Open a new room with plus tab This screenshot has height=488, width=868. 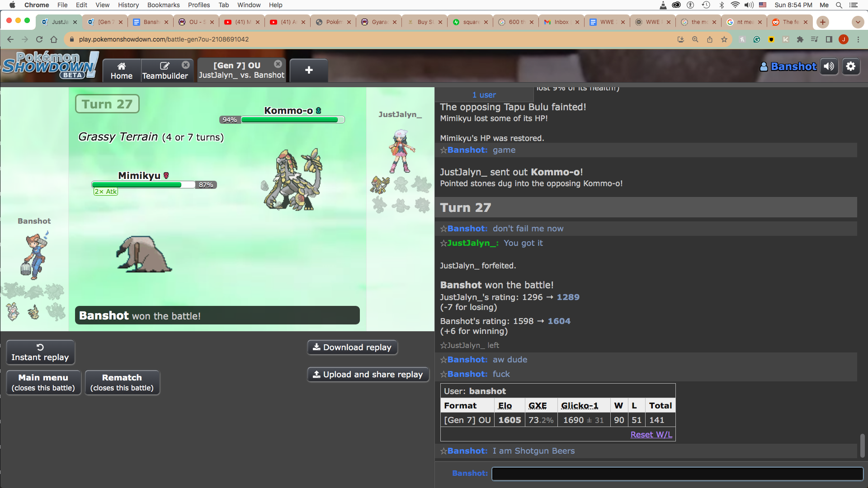309,70
